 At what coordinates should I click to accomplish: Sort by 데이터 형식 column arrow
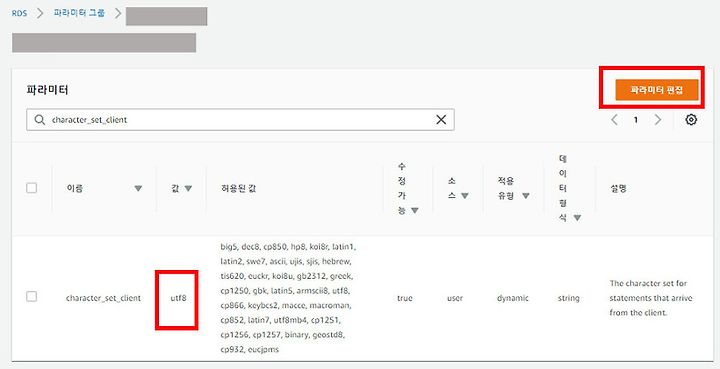(577, 218)
